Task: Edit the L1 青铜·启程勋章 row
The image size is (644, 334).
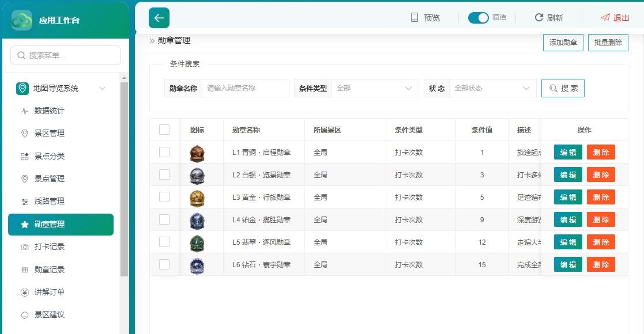Action: point(568,152)
